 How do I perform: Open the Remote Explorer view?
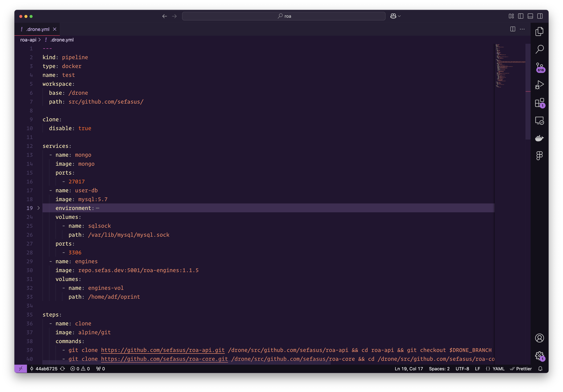pyautogui.click(x=539, y=121)
